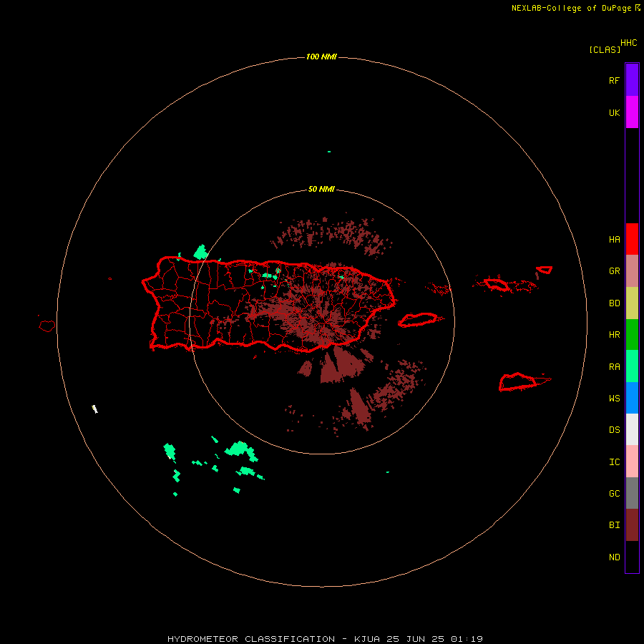Click the HHC product title
Screen dimensions: 644x644
pos(628,43)
